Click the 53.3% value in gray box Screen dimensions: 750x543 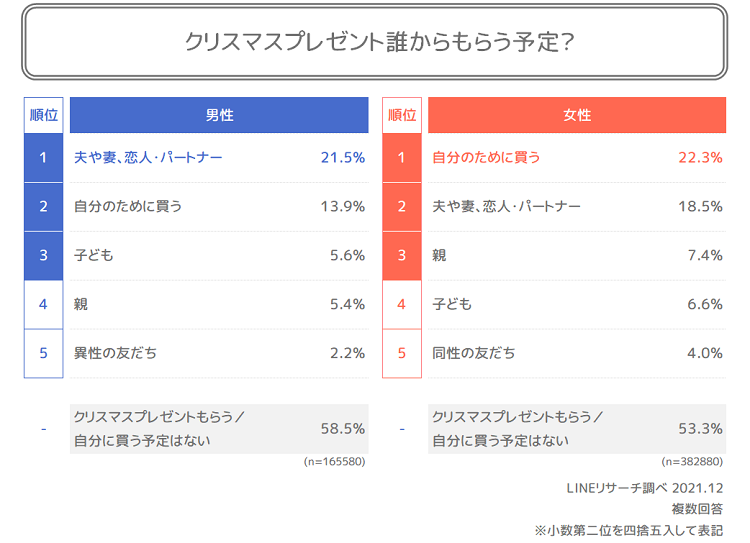pos(700,429)
